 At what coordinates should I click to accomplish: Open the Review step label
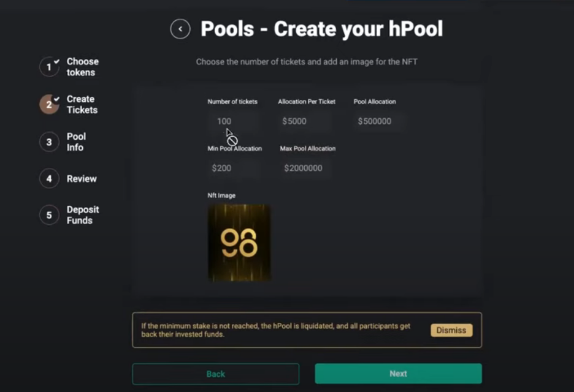[82, 179]
